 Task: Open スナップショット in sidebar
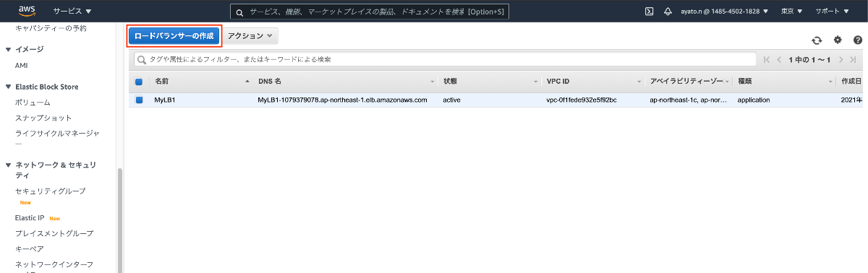click(x=43, y=117)
